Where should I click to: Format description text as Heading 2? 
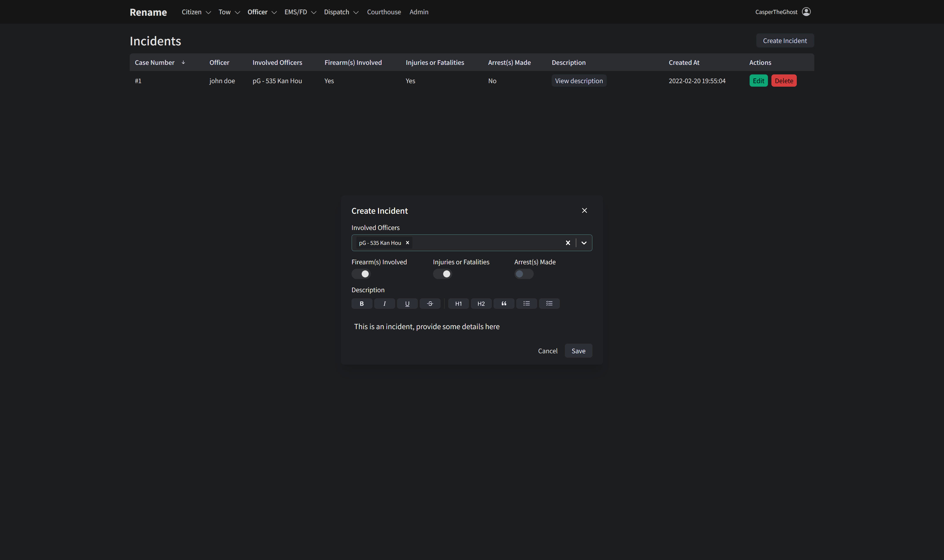(481, 303)
